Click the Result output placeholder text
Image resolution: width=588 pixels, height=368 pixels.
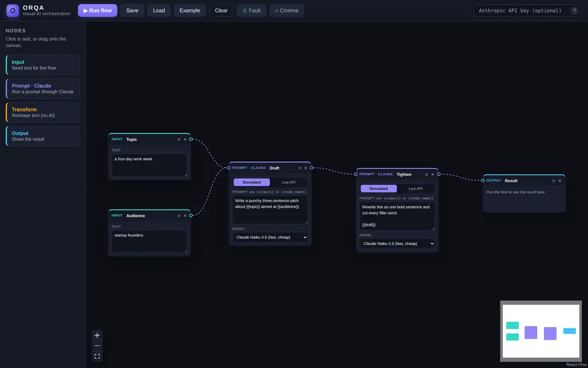pos(516,192)
